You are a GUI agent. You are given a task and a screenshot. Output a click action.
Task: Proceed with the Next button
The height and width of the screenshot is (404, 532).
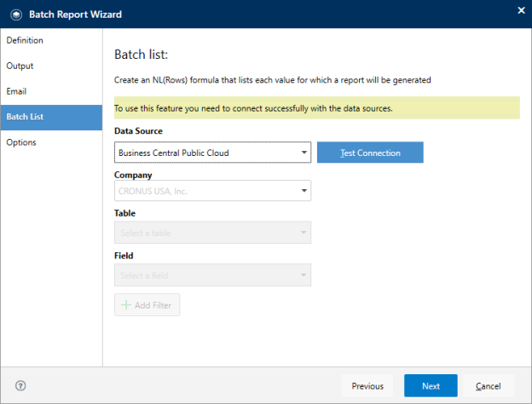pyautogui.click(x=431, y=386)
